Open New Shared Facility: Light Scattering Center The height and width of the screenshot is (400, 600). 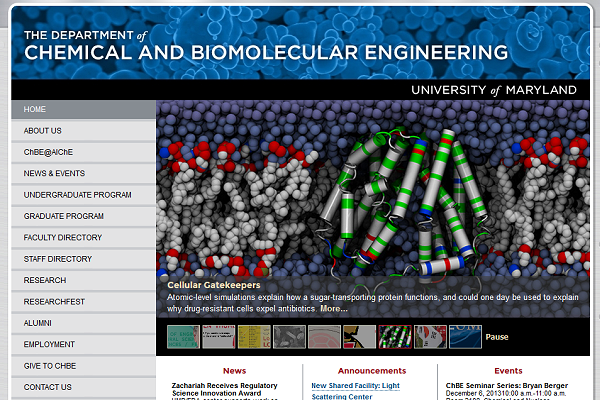[355, 391]
